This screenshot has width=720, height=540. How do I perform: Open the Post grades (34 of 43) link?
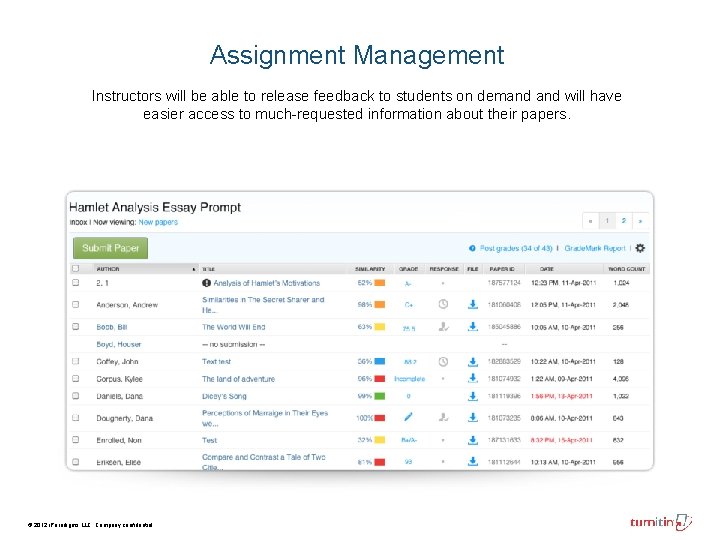516,248
